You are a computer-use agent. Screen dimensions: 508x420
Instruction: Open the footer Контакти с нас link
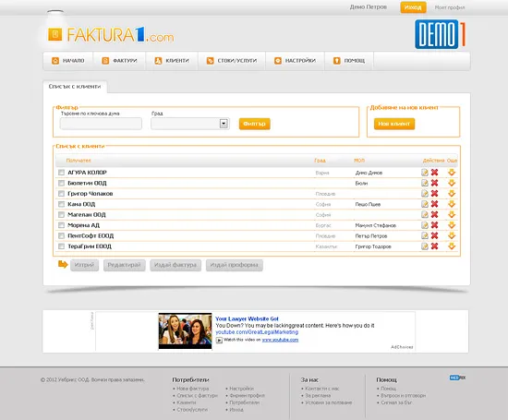point(322,389)
